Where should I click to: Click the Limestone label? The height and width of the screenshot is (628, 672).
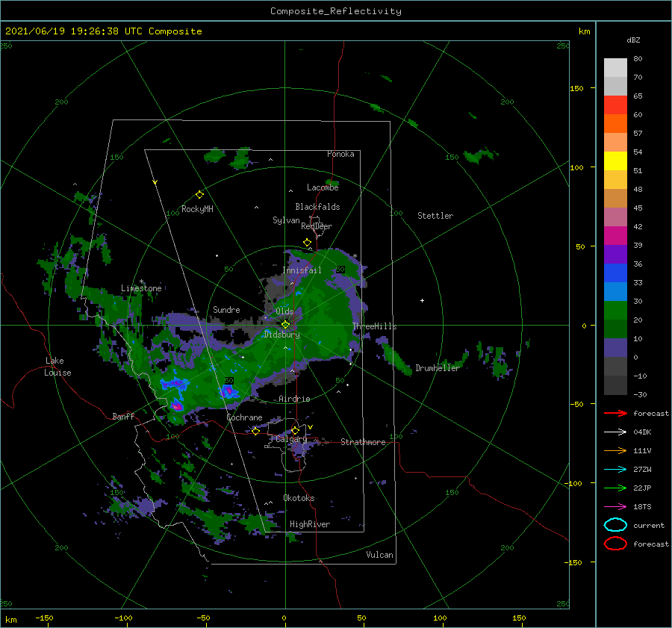tap(141, 288)
